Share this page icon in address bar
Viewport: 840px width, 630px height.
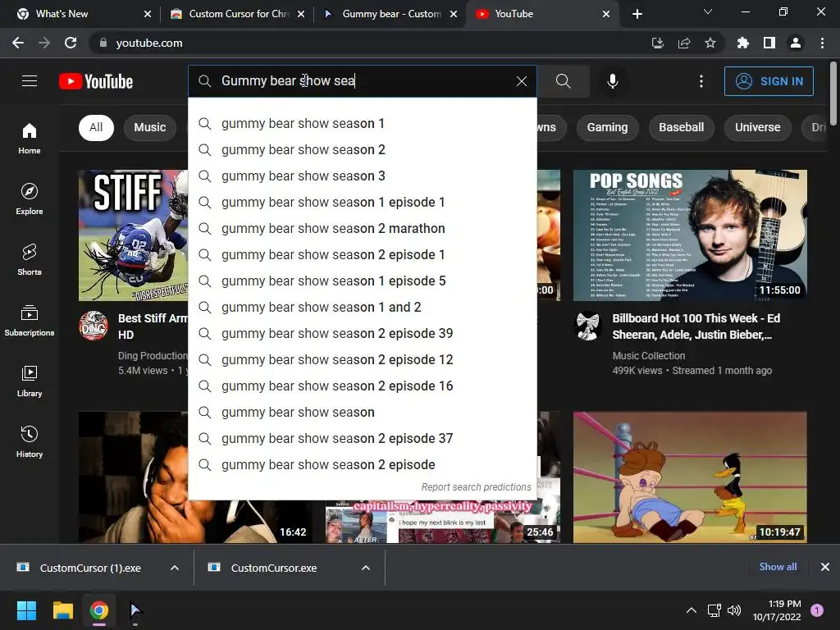[x=683, y=43]
